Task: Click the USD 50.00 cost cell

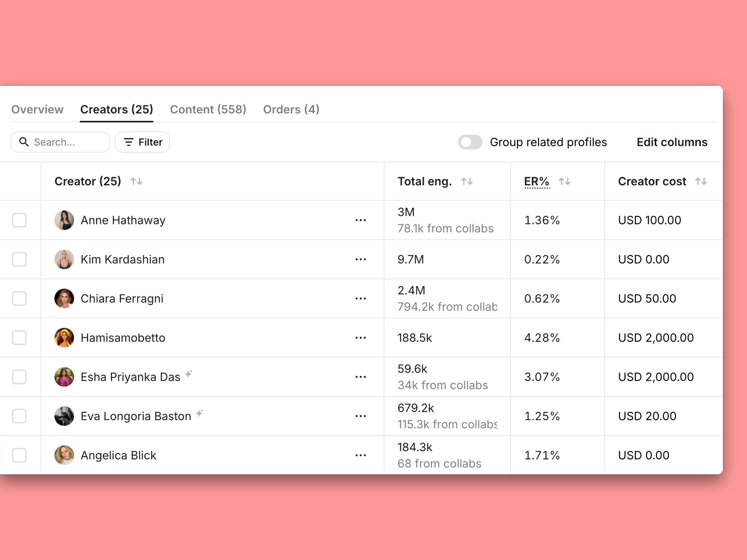Action: (647, 299)
